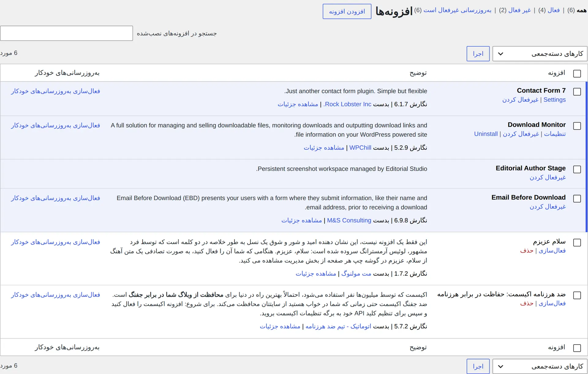The height and width of the screenshot is (374, 588).
Task: Check the سلام عزیزم plugin checkbox
Action: (x=577, y=243)
